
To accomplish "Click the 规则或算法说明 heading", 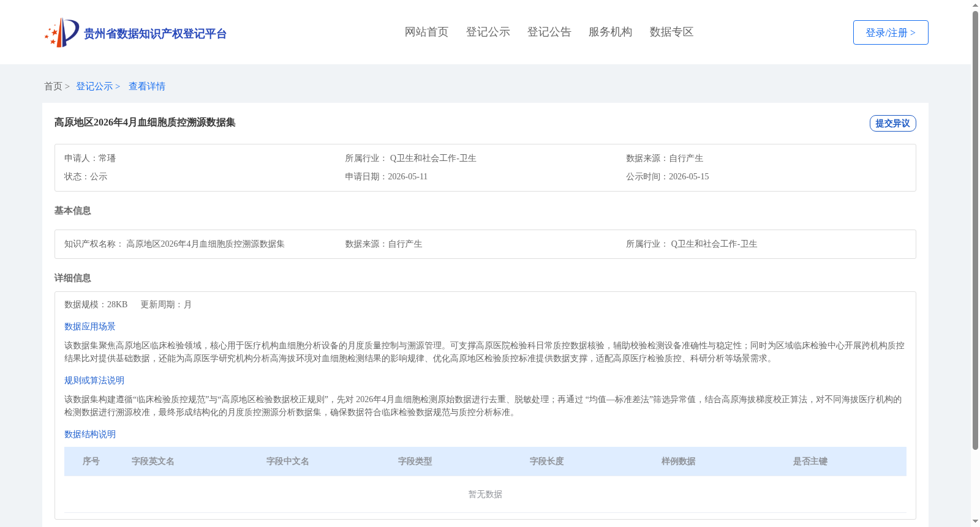I will (94, 380).
